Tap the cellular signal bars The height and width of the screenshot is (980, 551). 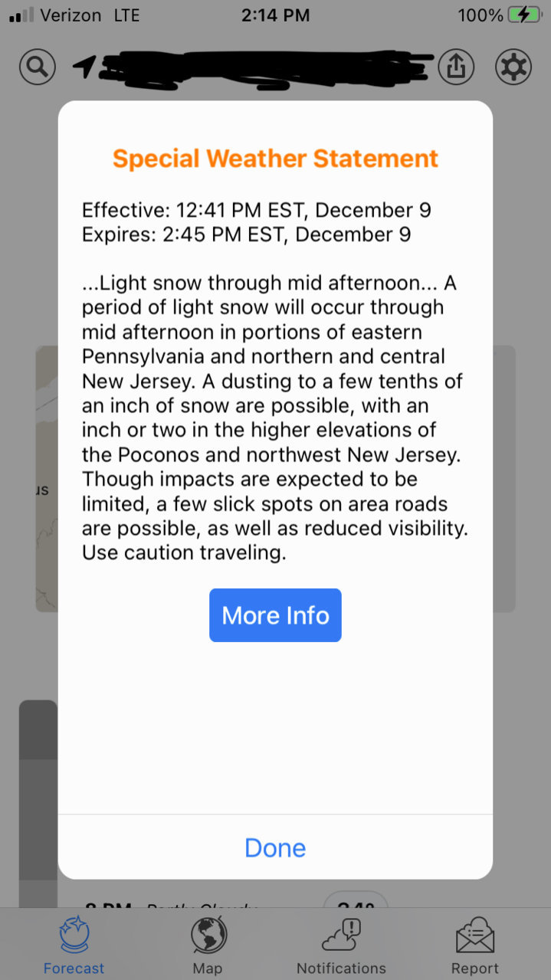21,15
